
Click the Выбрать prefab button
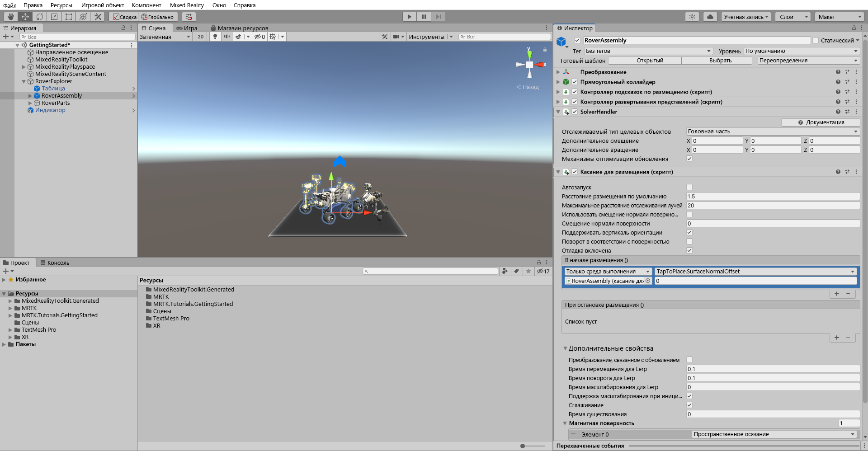(720, 61)
